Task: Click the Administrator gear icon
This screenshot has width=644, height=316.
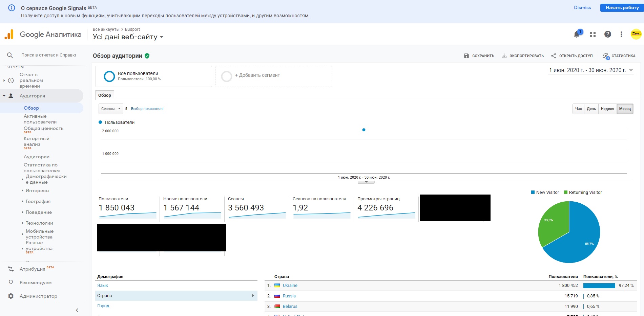Action: click(11, 296)
